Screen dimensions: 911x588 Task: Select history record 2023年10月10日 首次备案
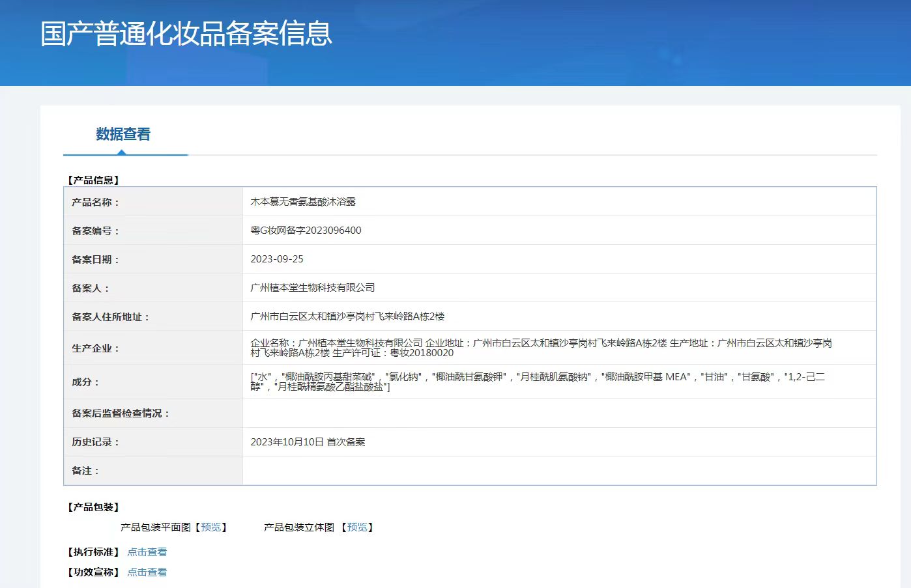[x=308, y=442]
